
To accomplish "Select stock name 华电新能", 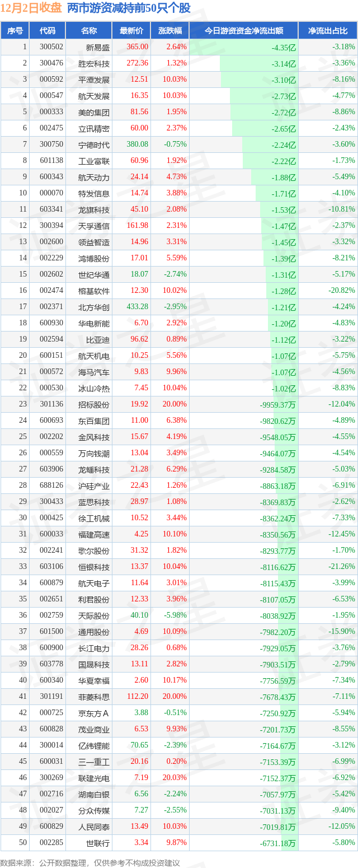I will [94, 324].
